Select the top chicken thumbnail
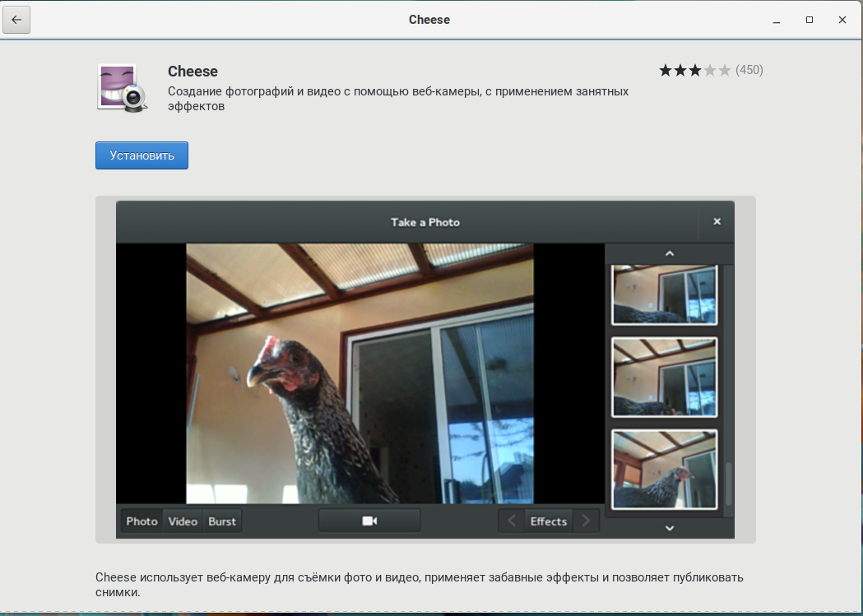 [664, 294]
